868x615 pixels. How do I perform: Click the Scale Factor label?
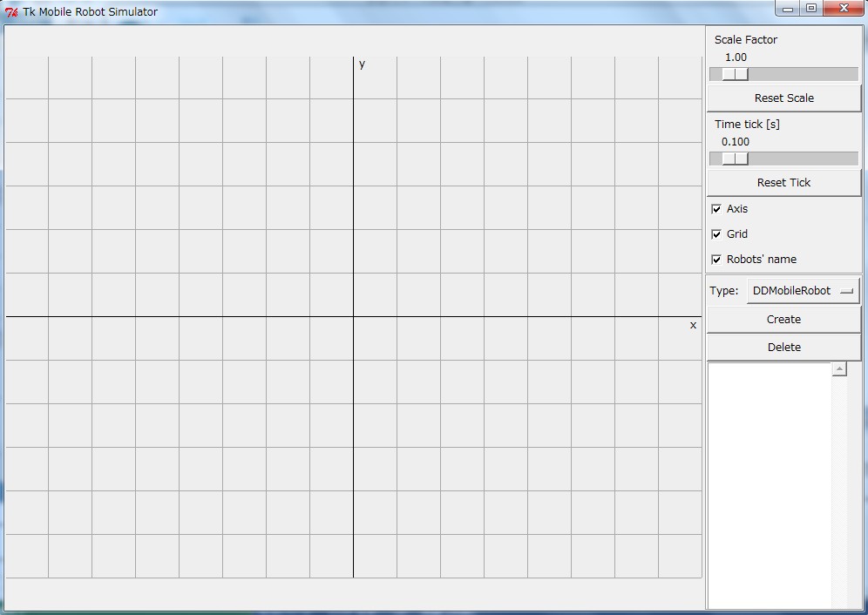click(x=746, y=40)
